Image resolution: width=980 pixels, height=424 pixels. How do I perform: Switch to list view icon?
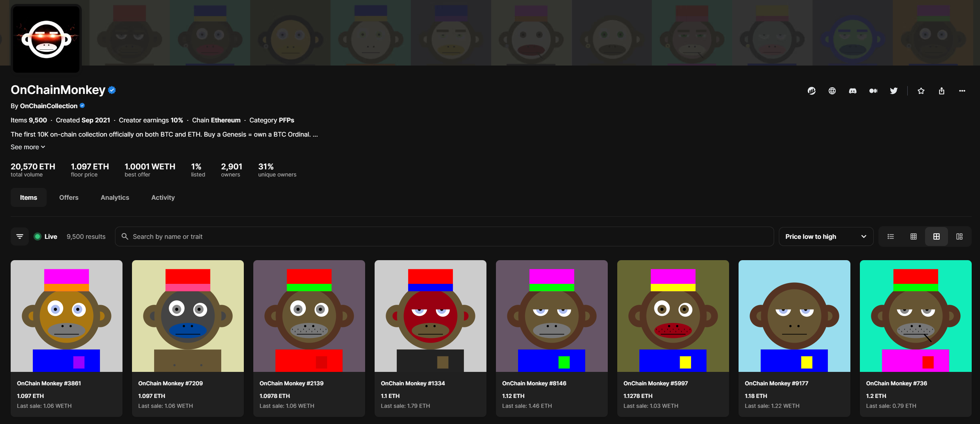tap(891, 236)
